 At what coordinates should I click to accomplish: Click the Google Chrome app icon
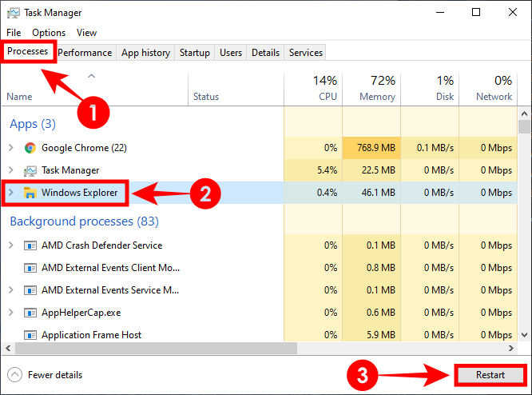[x=30, y=148]
